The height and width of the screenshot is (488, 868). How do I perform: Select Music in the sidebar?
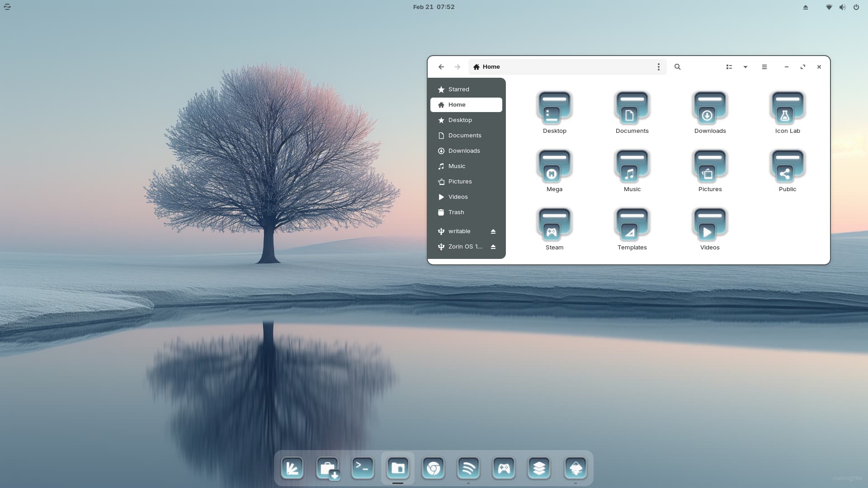tap(466, 166)
